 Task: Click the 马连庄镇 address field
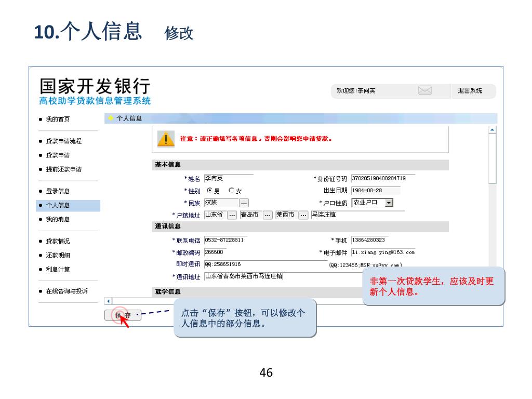(358, 215)
